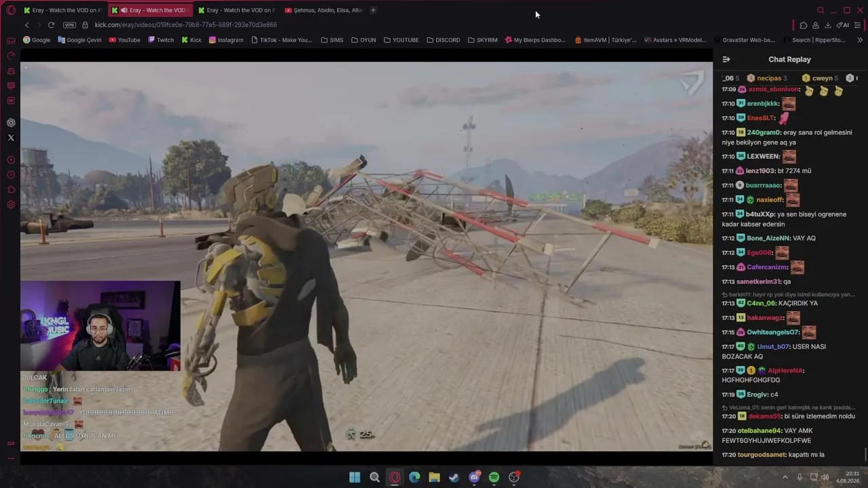Viewport: 868px width, 488px height.
Task: Open the Google bookmark
Action: 37,40
